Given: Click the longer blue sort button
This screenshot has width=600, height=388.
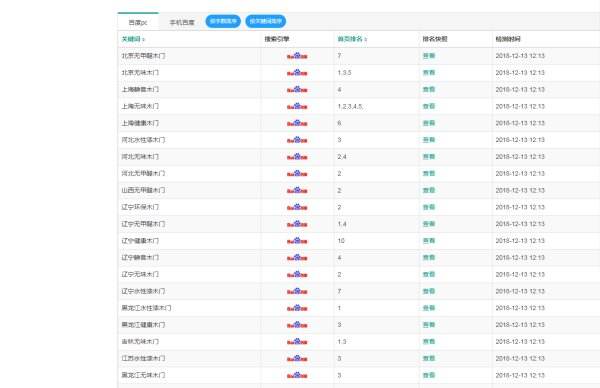Looking at the screenshot, I should point(266,21).
